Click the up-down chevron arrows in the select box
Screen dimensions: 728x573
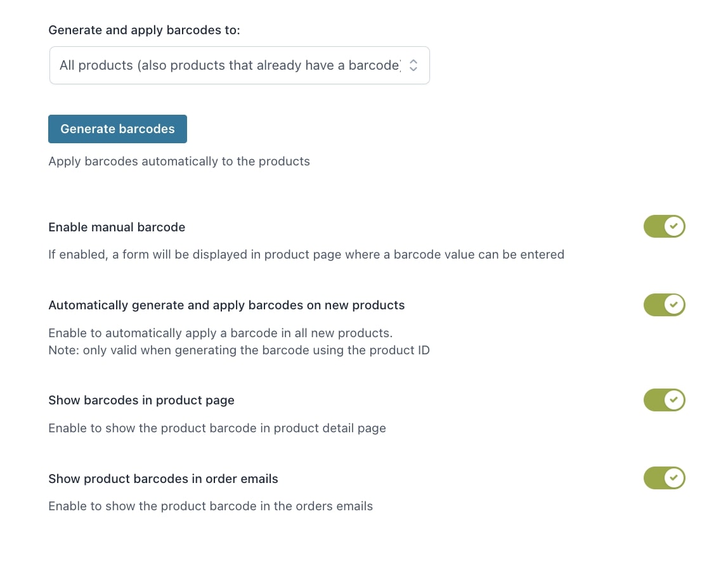coord(413,65)
